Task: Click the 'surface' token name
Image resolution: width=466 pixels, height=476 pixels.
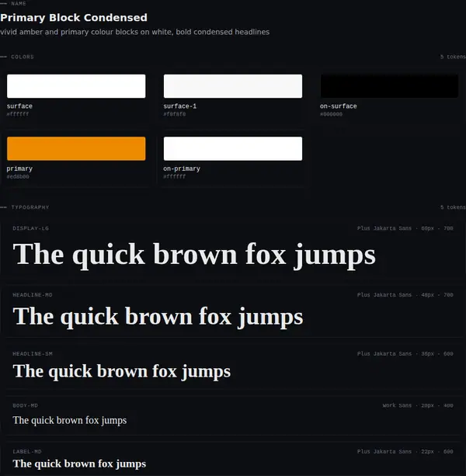Action: click(19, 106)
